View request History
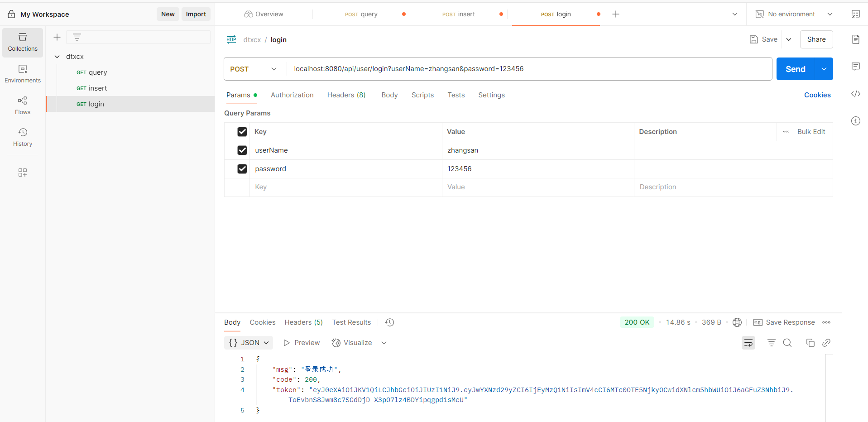The width and height of the screenshot is (868, 422). point(22,137)
